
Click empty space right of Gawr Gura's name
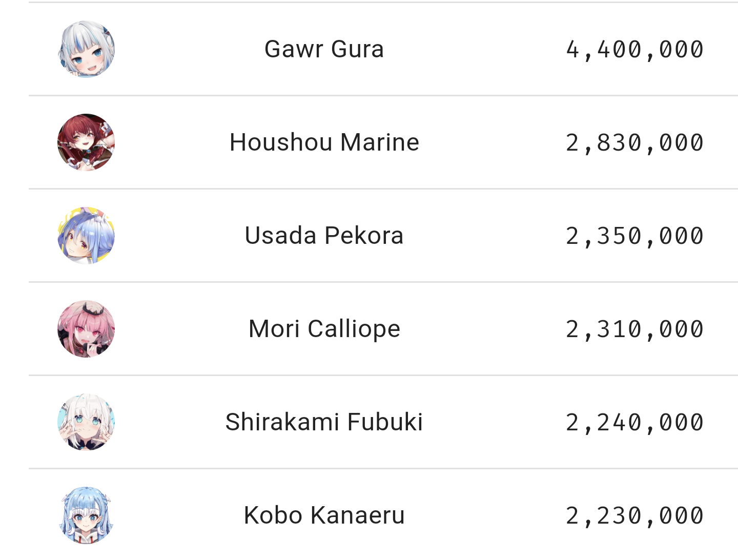pos(471,49)
